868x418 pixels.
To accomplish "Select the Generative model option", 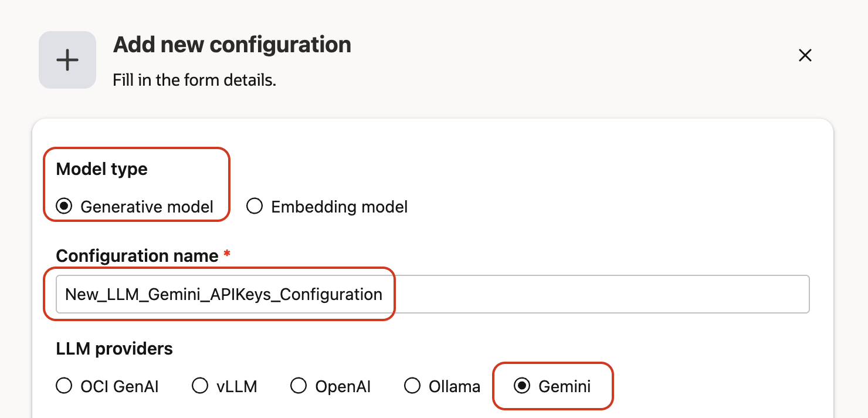I will [x=63, y=206].
